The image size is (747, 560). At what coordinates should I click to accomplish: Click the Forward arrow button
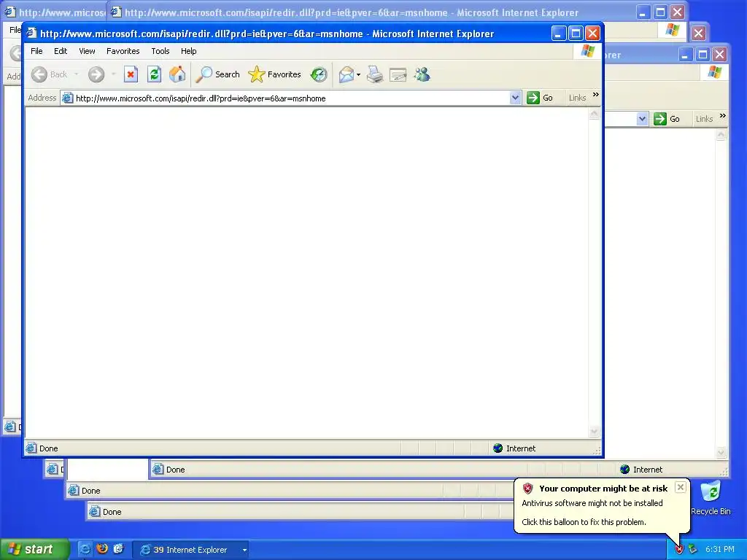click(96, 74)
